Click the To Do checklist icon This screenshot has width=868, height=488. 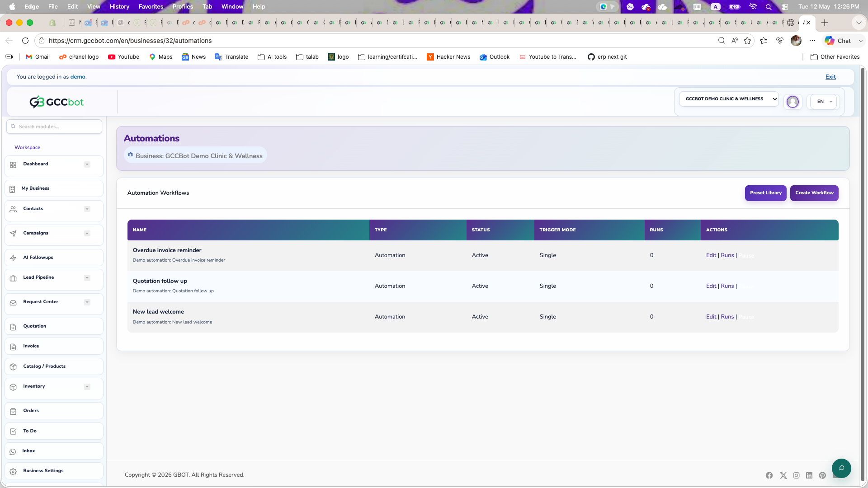[13, 432]
